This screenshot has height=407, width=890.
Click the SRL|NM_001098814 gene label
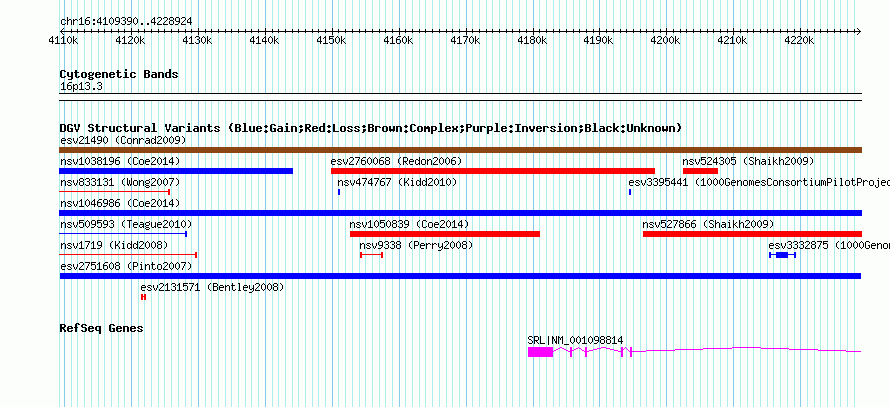pyautogui.click(x=575, y=340)
